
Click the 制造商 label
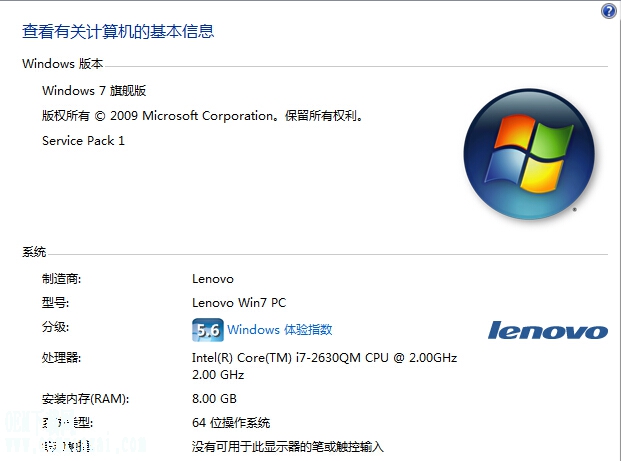(x=61, y=279)
